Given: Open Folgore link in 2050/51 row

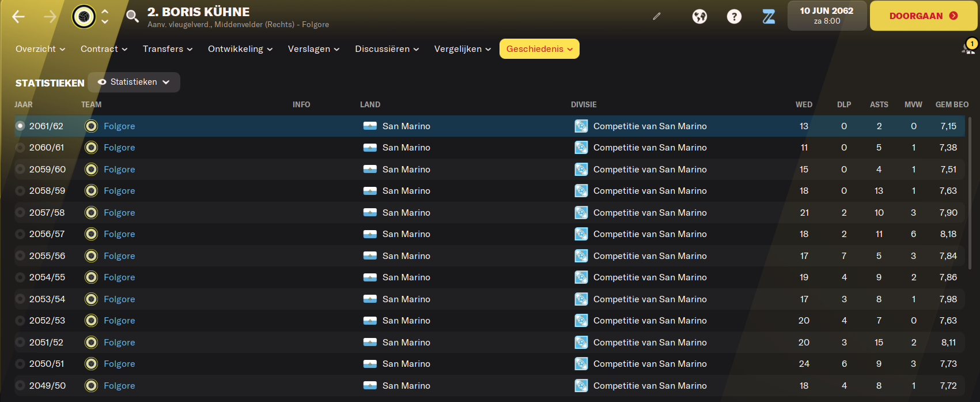Looking at the screenshot, I should click(119, 363).
